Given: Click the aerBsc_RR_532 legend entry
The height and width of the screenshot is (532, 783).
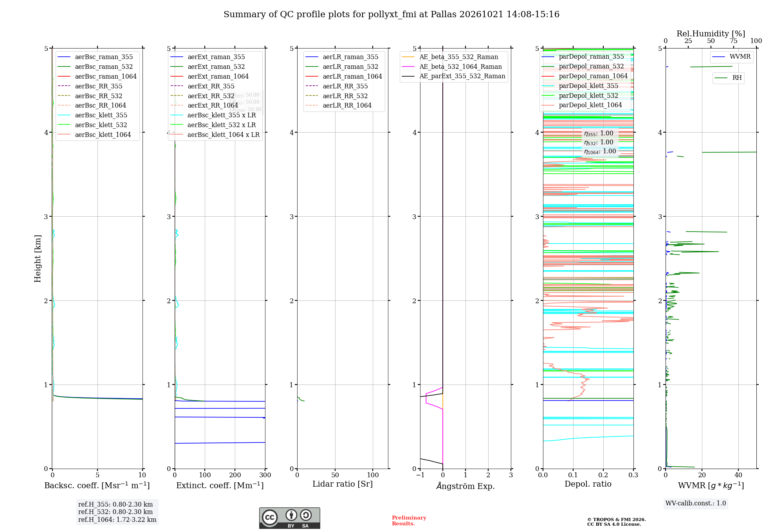Looking at the screenshot, I should 90,96.
